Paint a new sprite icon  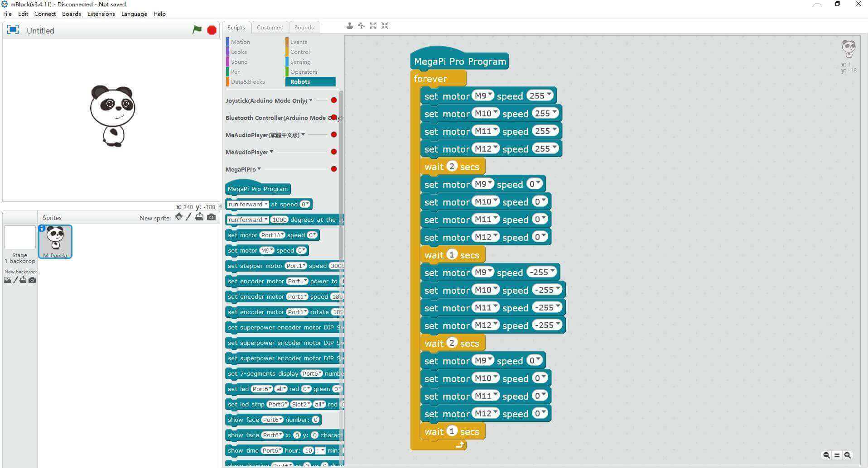188,217
